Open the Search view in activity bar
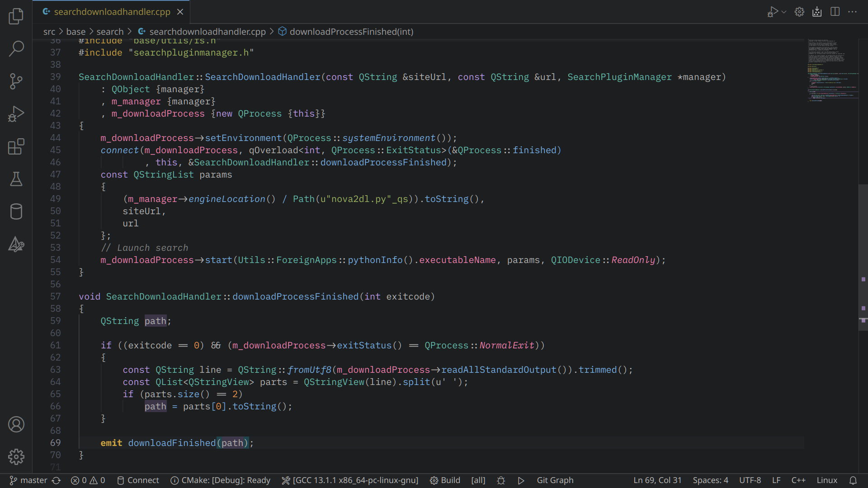This screenshot has width=868, height=488. [16, 49]
